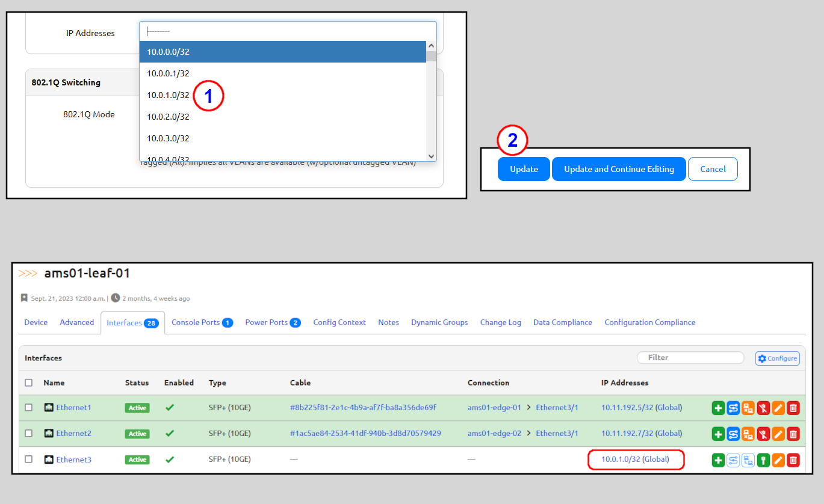Check the select-all checkbox in the table header
This screenshot has width=824, height=504.
(28, 383)
